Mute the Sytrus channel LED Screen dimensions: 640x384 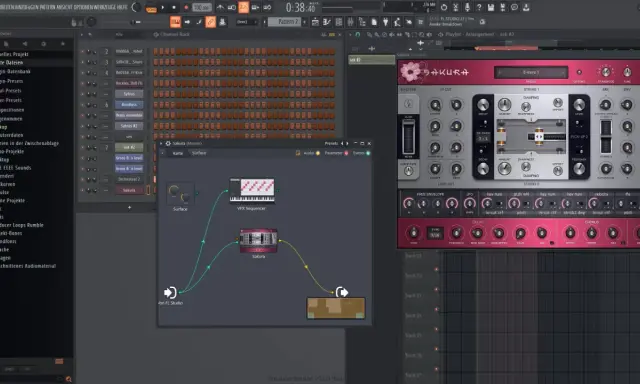point(82,94)
